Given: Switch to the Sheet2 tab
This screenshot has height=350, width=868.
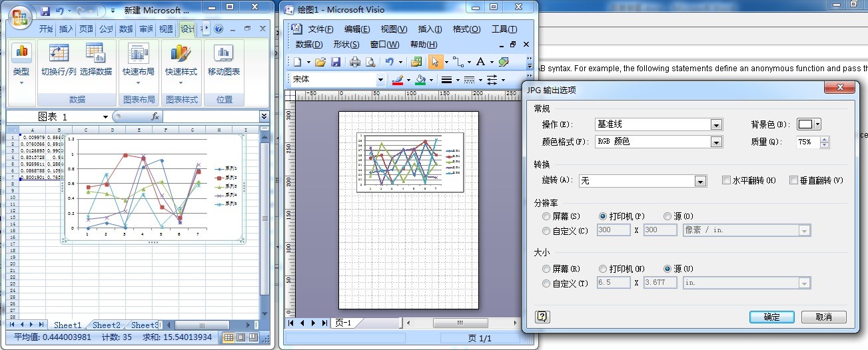Looking at the screenshot, I should point(107,325).
